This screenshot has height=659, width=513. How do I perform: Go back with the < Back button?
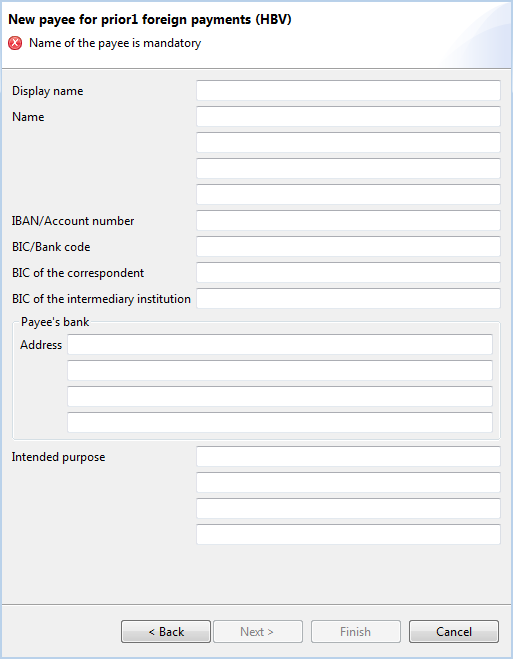pyautogui.click(x=166, y=632)
